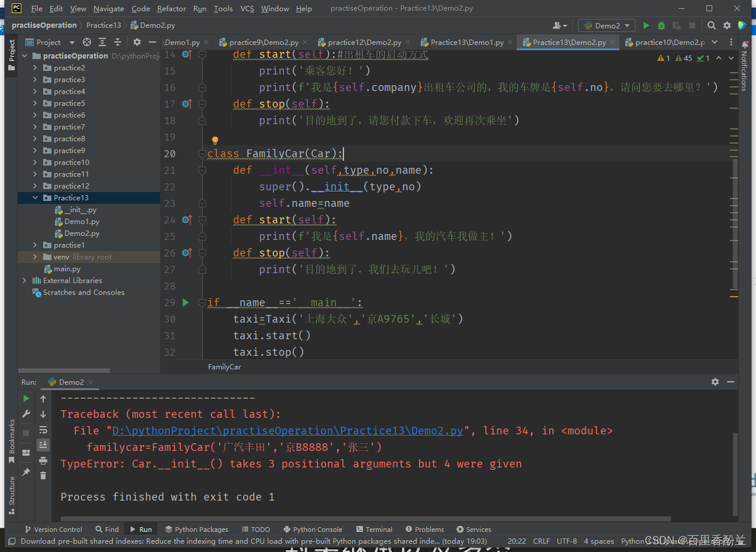Screen dimensions: 756x552
Task: Expand practice2 folder
Action: [x=35, y=68]
